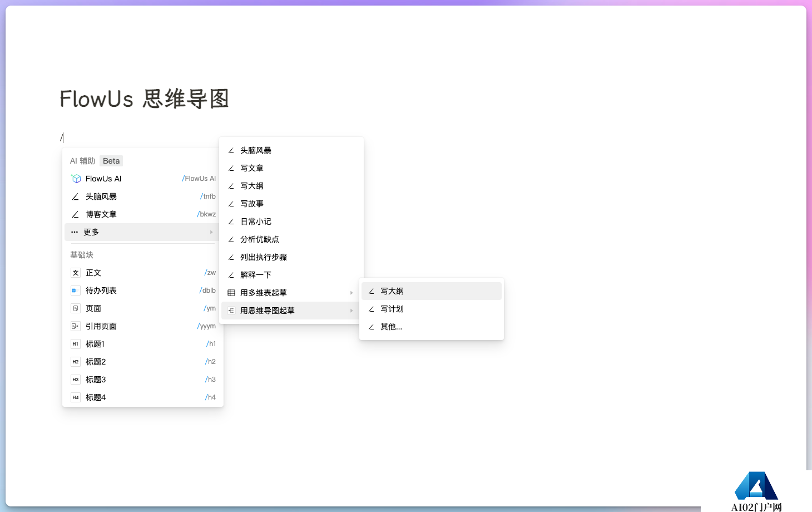
Task: Expand the 更多 submenu arrow
Action: (x=211, y=232)
